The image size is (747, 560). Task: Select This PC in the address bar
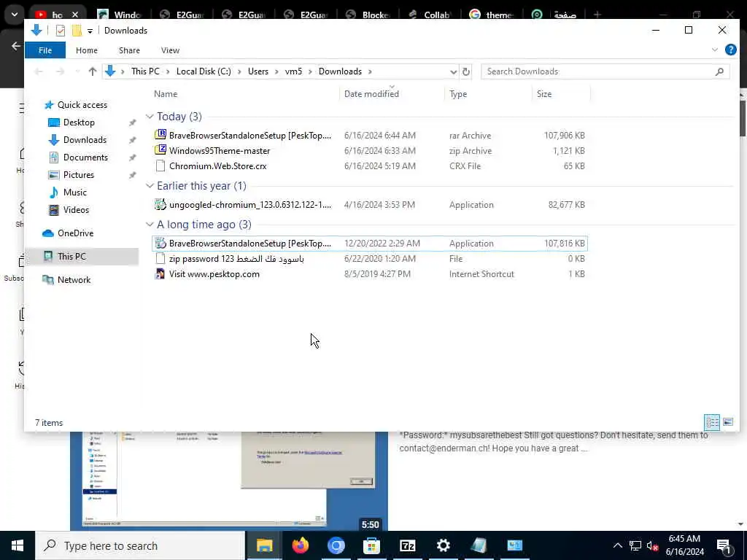(145, 71)
